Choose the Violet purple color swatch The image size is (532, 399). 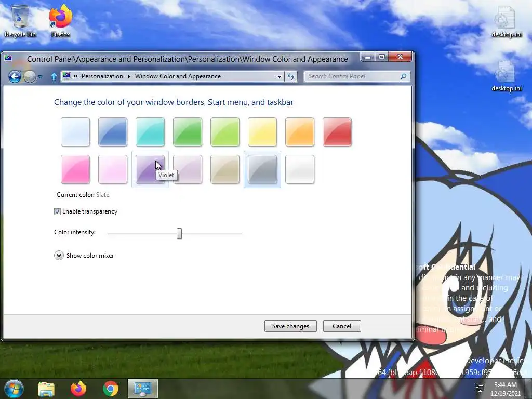click(x=150, y=169)
